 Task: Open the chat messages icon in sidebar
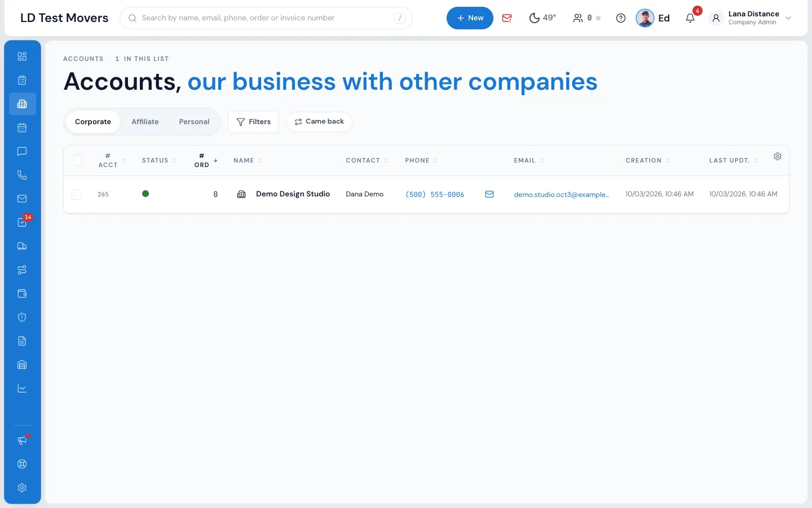pyautogui.click(x=22, y=151)
